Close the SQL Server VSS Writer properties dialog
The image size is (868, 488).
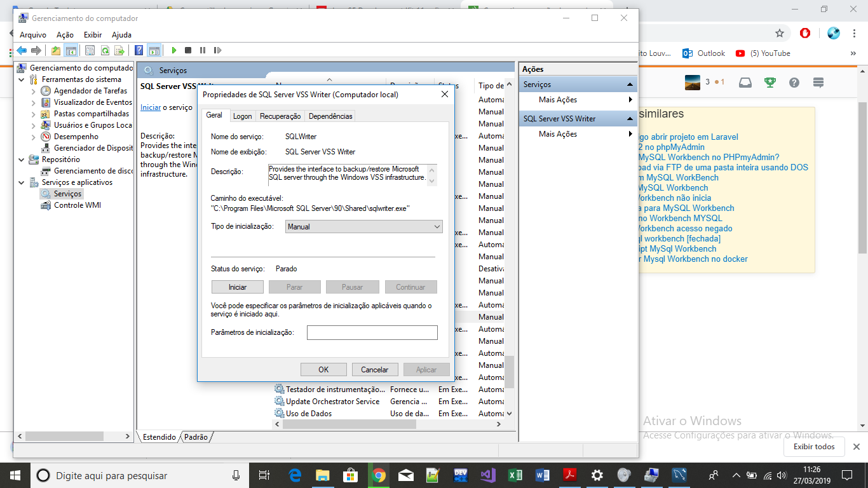coord(445,95)
